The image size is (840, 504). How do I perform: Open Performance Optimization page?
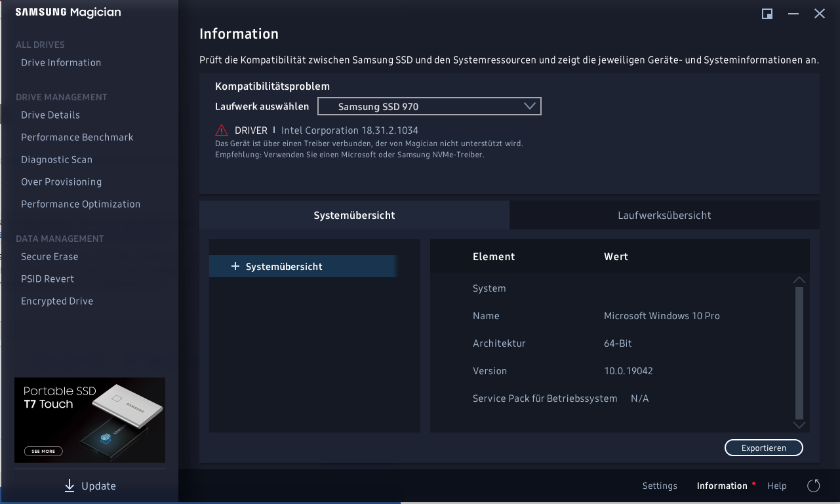coord(81,204)
